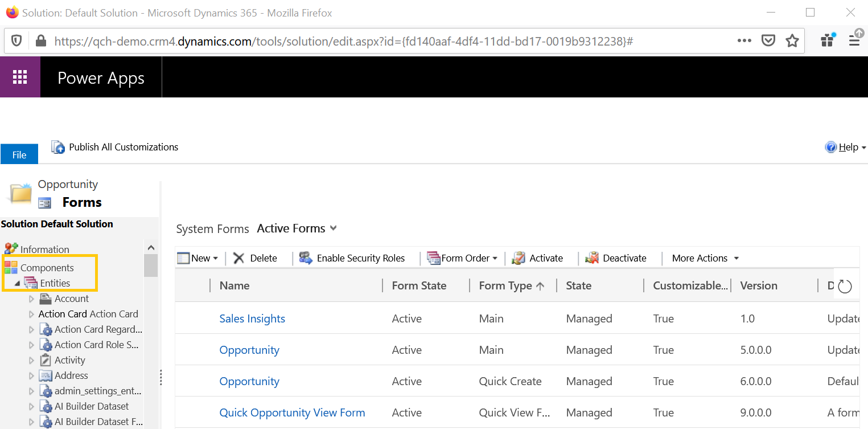The height and width of the screenshot is (429, 868).
Task: Click the Deactivate form icon
Action: [592, 258]
